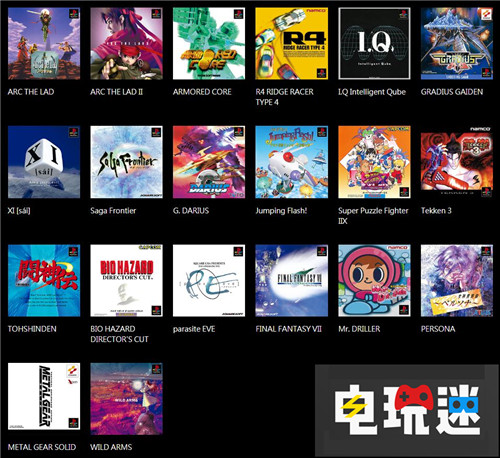Choose the Armored Core game cover
500x458 pixels.
pos(209,44)
